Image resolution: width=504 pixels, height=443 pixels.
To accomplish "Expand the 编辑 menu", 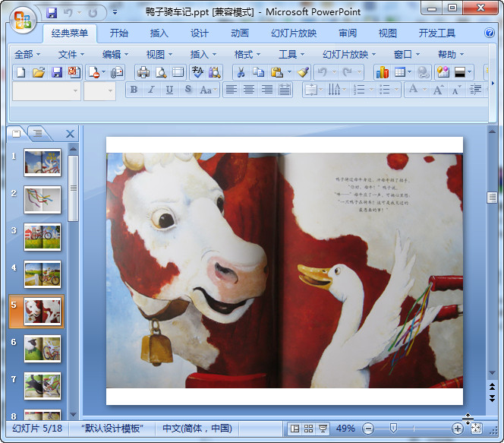I will (x=115, y=55).
